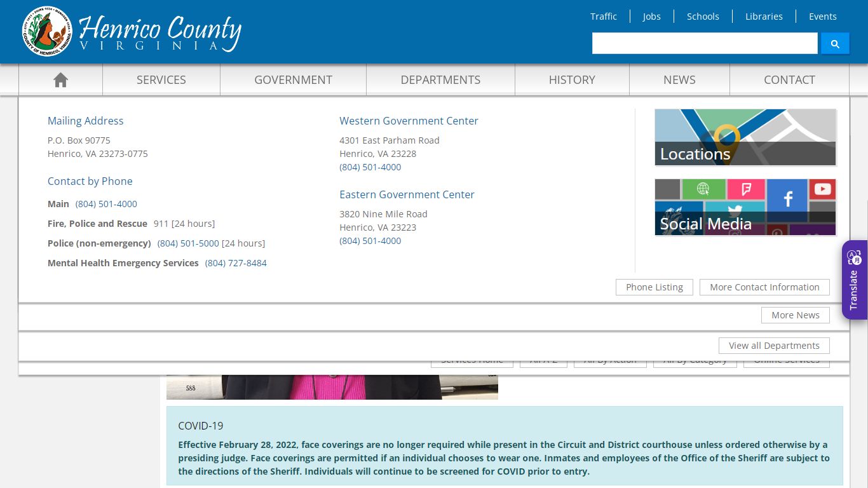Click the photo banner image below the menu
868x488 pixels.
332,387
